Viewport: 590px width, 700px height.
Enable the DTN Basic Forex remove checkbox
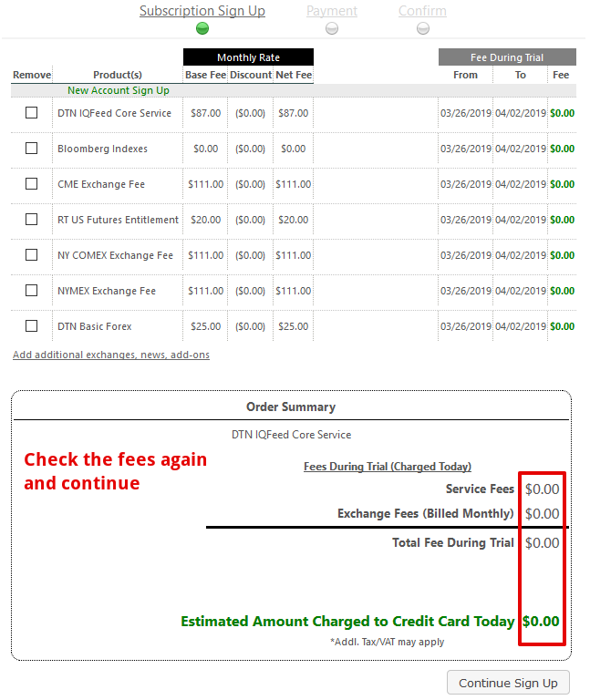32,326
